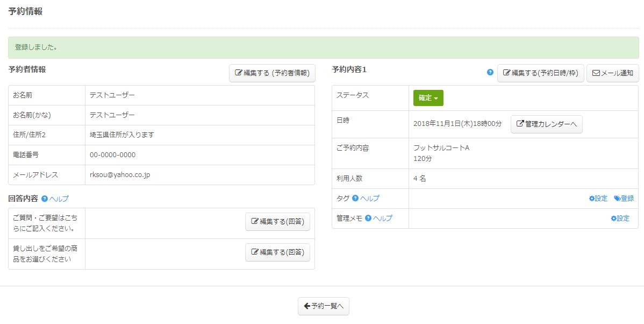
Task: Open the 確定 status dropdown
Action: 428,98
